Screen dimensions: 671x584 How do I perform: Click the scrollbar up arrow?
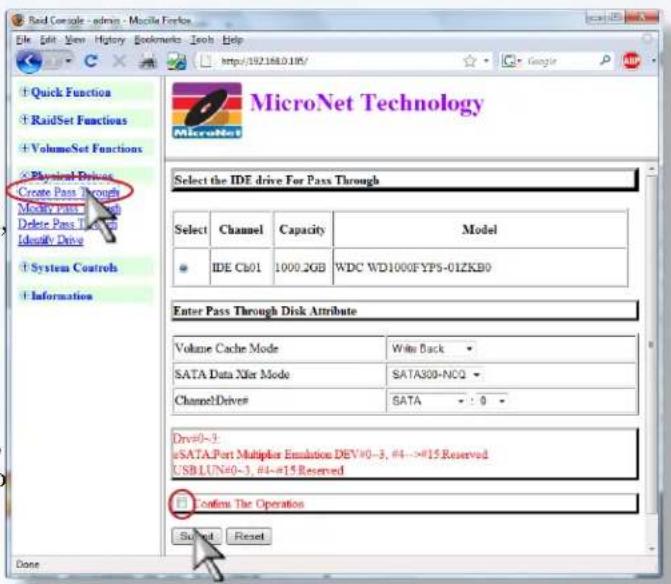[x=651, y=169]
